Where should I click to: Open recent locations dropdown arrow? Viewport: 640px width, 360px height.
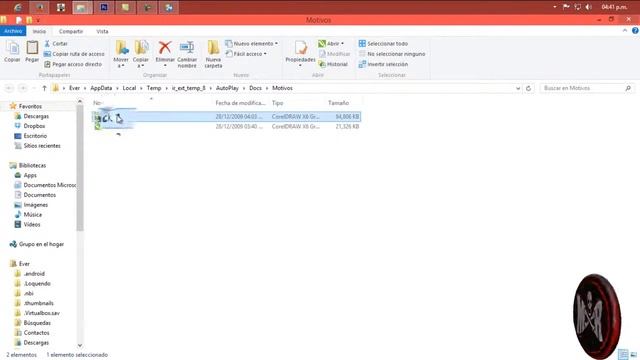[x=34, y=88]
